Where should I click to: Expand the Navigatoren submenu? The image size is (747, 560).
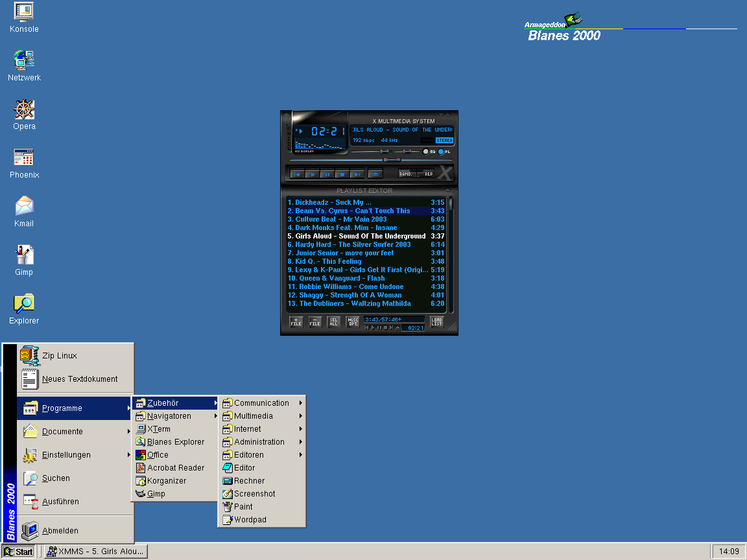coord(175,415)
